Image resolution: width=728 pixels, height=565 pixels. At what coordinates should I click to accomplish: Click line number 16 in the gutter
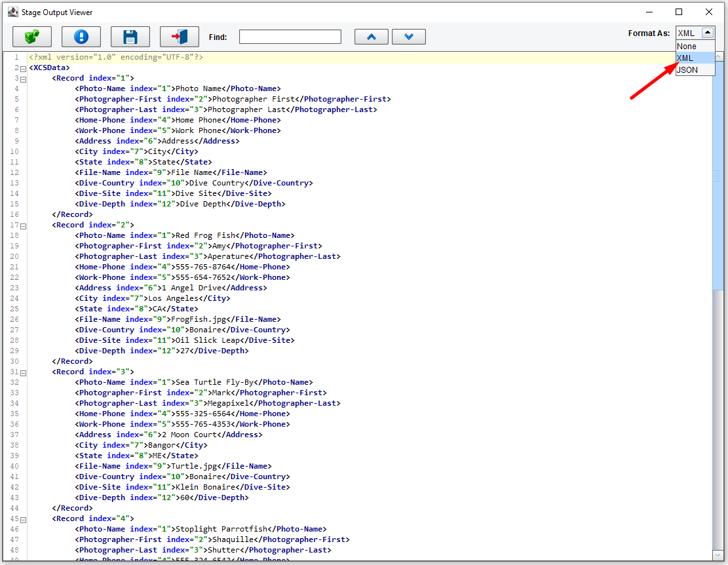tap(14, 214)
